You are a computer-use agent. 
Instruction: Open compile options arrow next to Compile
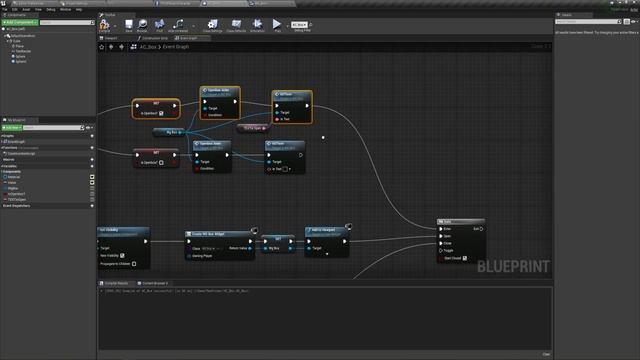tap(115, 26)
